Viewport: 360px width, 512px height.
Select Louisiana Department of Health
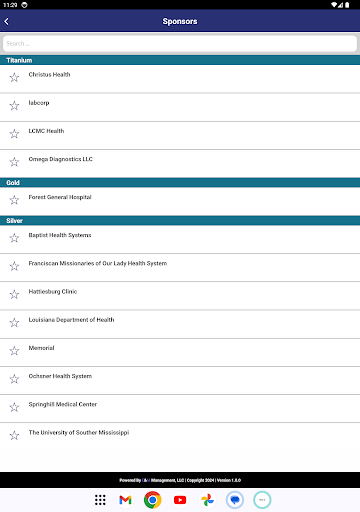[180, 324]
